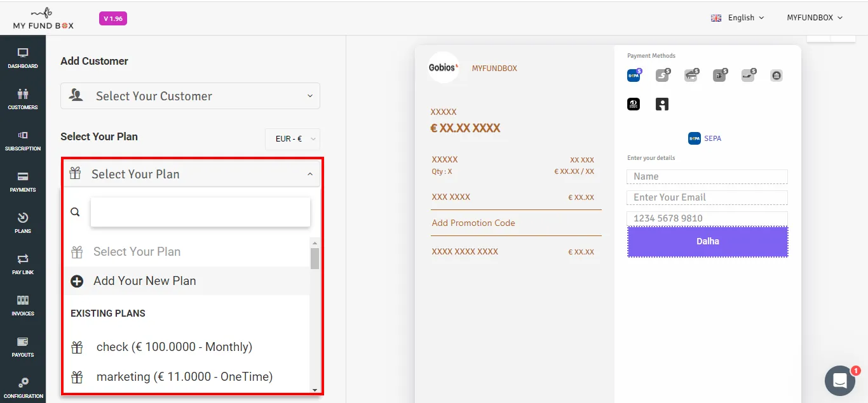Open the chat support bubble
This screenshot has height=403, width=868.
[x=839, y=380]
